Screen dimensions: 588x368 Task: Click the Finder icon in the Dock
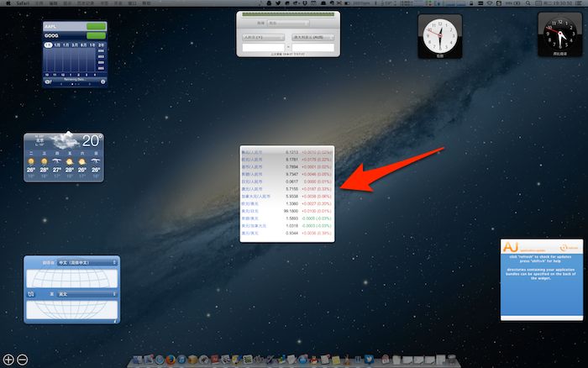[137, 360]
